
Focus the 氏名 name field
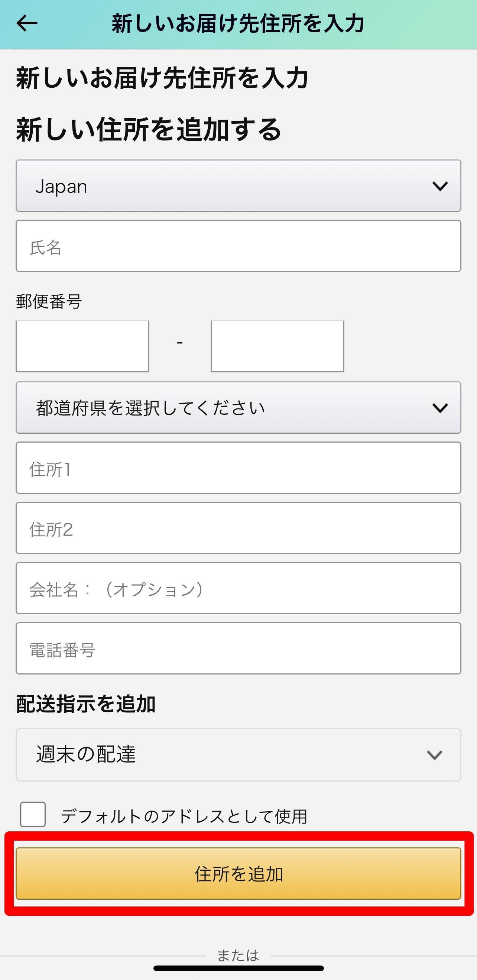pyautogui.click(x=238, y=246)
